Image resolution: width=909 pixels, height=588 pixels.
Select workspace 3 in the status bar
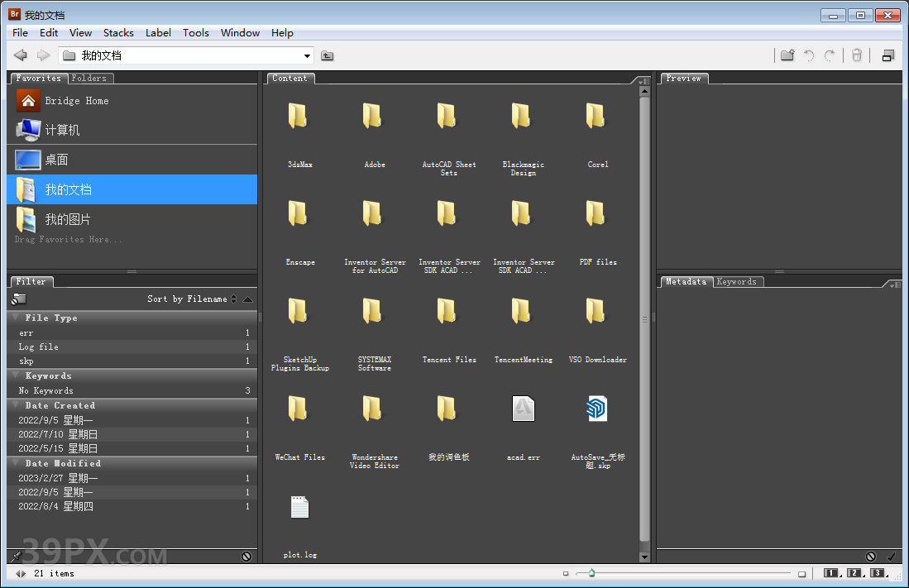coord(876,572)
